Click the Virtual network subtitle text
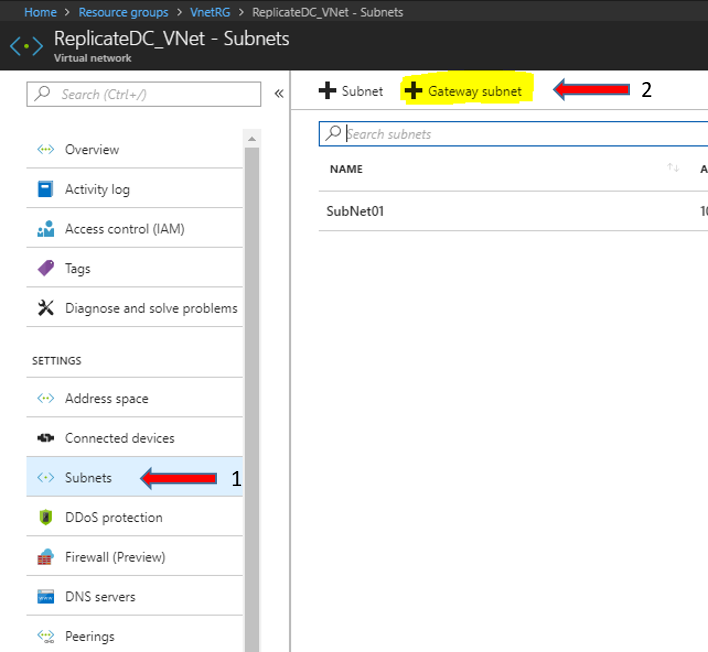Viewport: 708px width, 652px height. pos(93,58)
